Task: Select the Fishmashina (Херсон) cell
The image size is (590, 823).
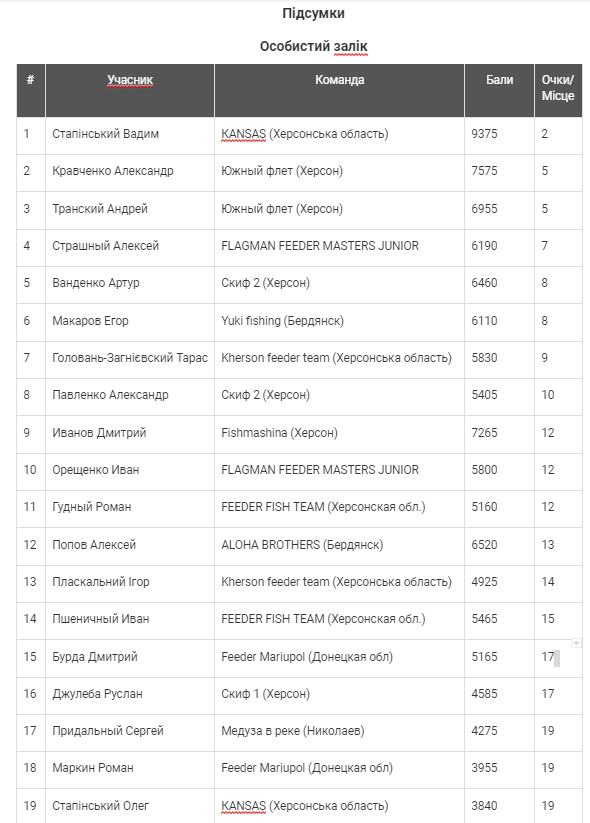Action: pos(339,435)
